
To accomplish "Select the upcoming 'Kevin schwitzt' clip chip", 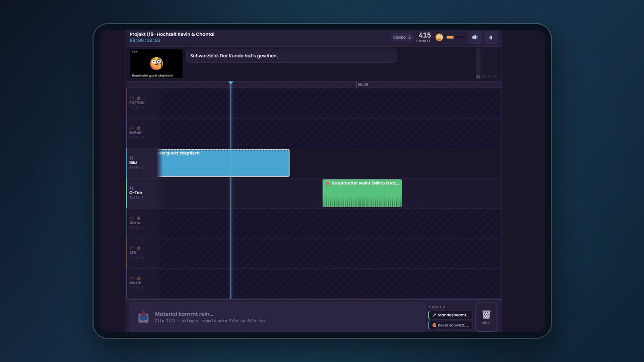I will [450, 325].
